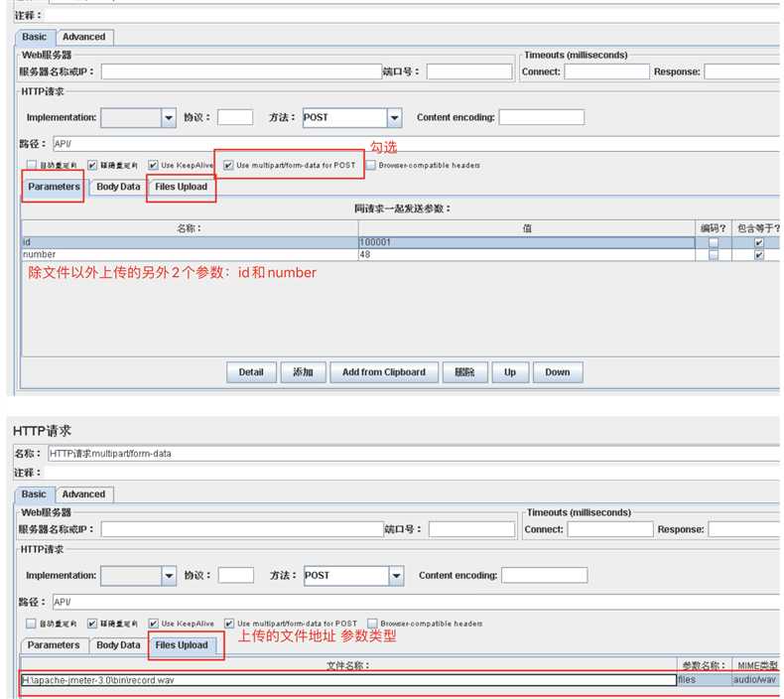
Task: Select the Files Upload tab in upper panel
Action: [x=181, y=187]
